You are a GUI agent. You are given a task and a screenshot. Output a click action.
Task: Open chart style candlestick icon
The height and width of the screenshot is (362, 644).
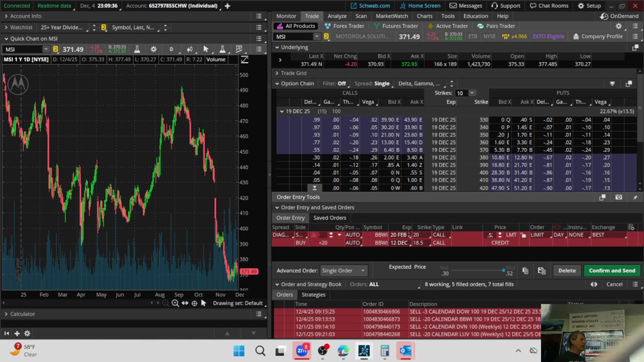pos(189,49)
